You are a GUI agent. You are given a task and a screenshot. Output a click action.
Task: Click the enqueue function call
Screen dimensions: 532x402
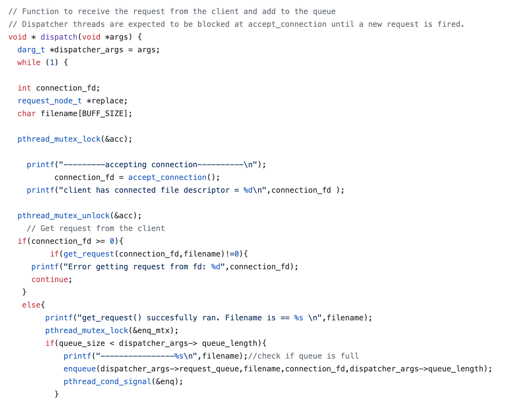[80, 369]
